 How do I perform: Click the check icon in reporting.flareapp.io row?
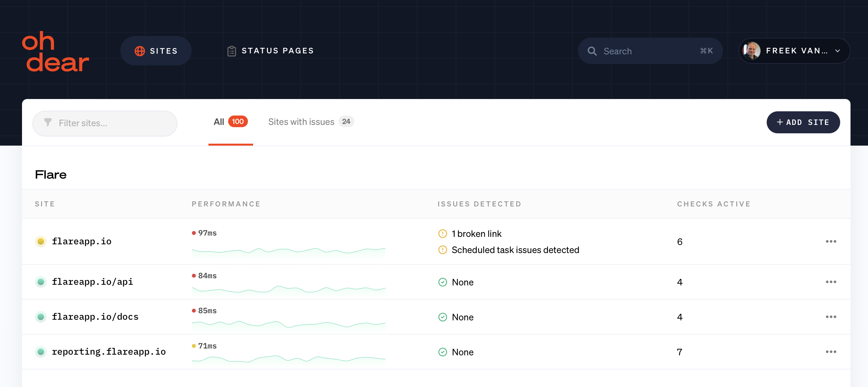tap(442, 352)
